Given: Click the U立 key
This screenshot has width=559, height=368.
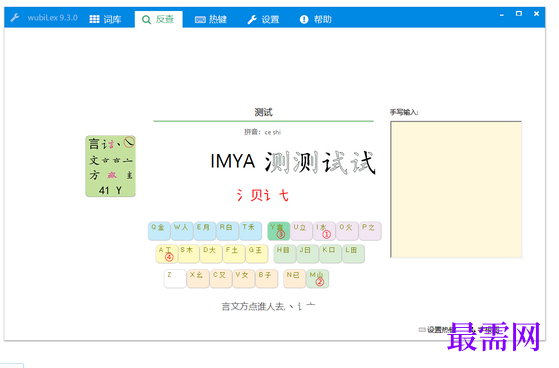Looking at the screenshot, I should tap(302, 230).
